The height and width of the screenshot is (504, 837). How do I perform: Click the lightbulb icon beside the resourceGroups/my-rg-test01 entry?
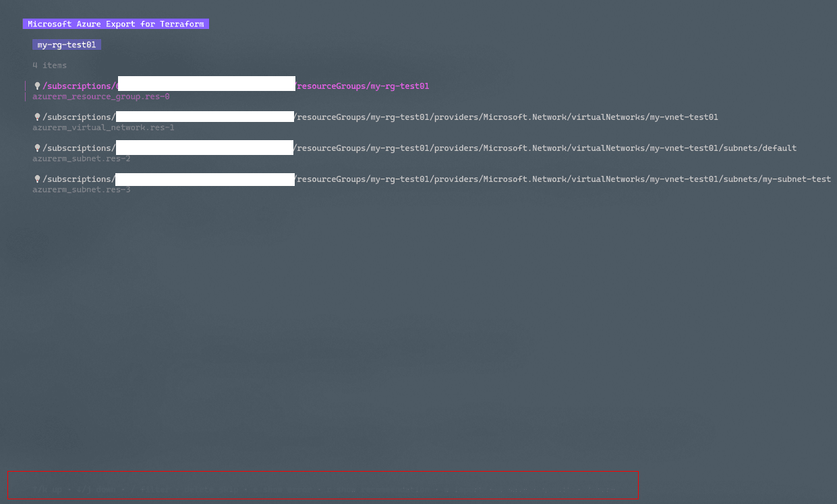coord(37,86)
